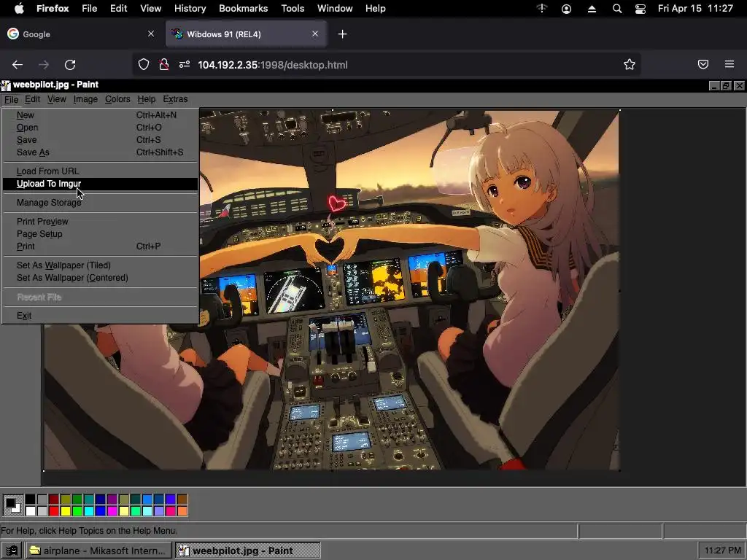Open Paint's View menu

coord(57,99)
